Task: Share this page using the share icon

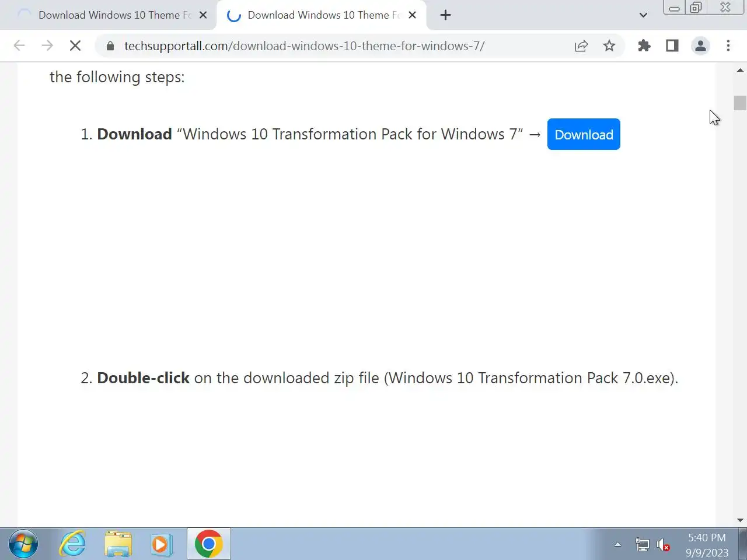Action: coord(581,45)
